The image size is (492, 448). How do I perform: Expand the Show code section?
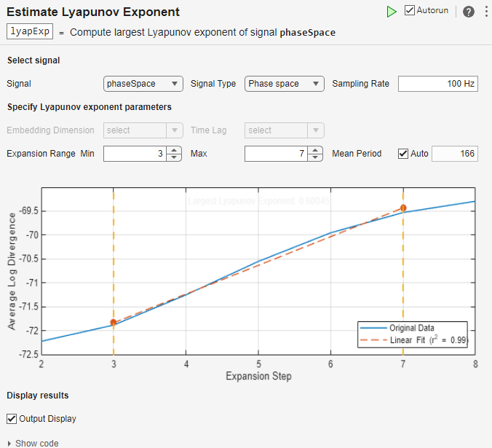pos(33,443)
